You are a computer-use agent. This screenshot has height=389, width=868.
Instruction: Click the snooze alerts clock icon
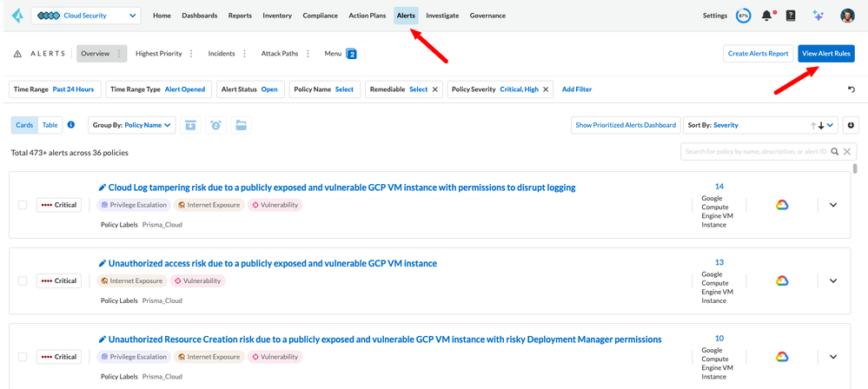(x=215, y=125)
